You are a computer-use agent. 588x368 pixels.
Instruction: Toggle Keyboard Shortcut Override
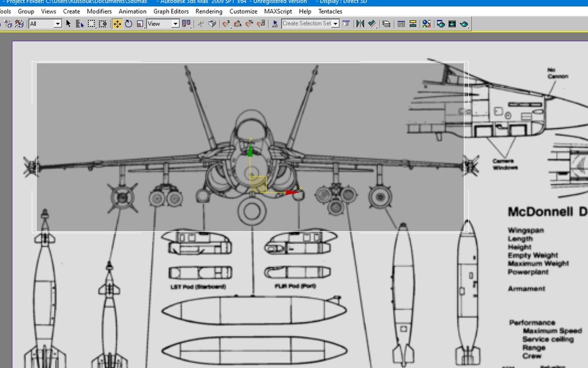(x=212, y=24)
